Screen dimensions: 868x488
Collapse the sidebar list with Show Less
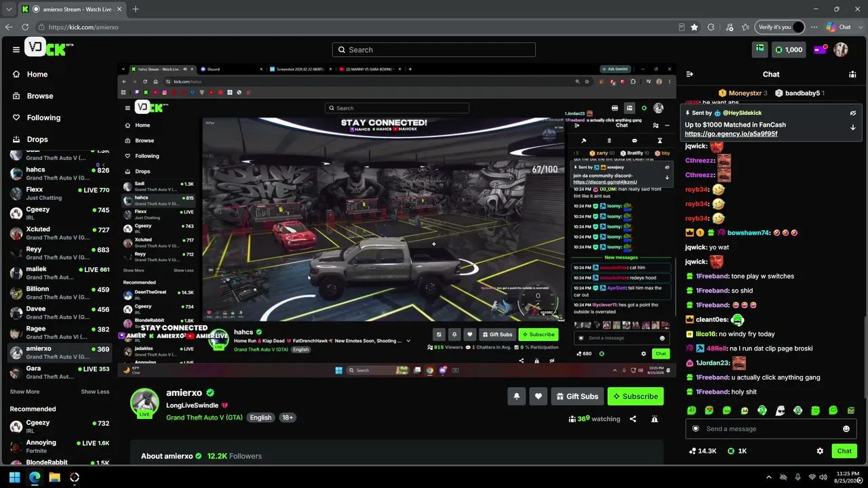95,392
